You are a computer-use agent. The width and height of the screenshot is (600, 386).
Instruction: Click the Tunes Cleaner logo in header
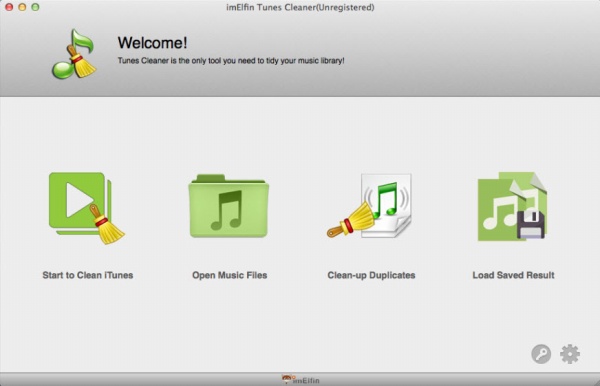tap(74, 54)
